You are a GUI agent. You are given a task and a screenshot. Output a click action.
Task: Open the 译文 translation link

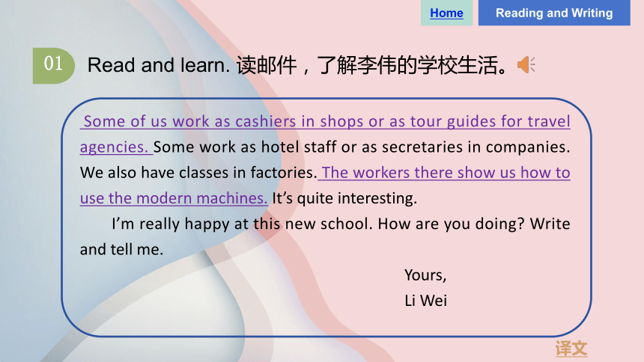pos(571,349)
